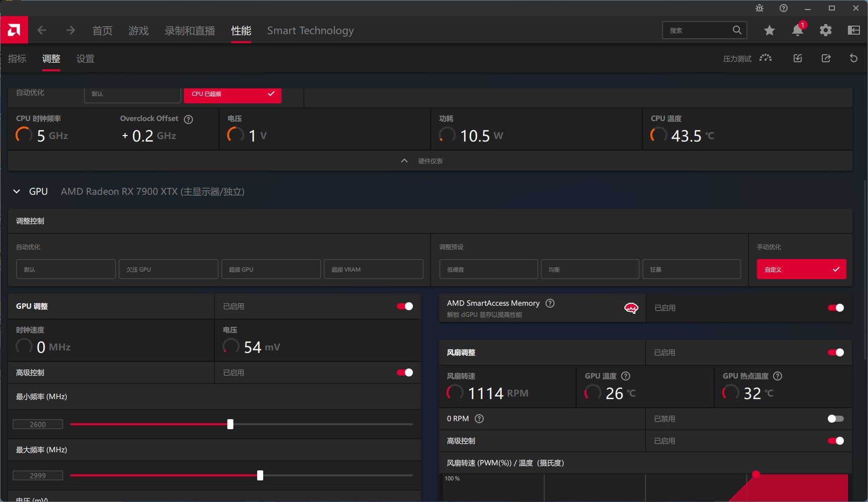Select 自定义 manual tuning button

coord(801,269)
